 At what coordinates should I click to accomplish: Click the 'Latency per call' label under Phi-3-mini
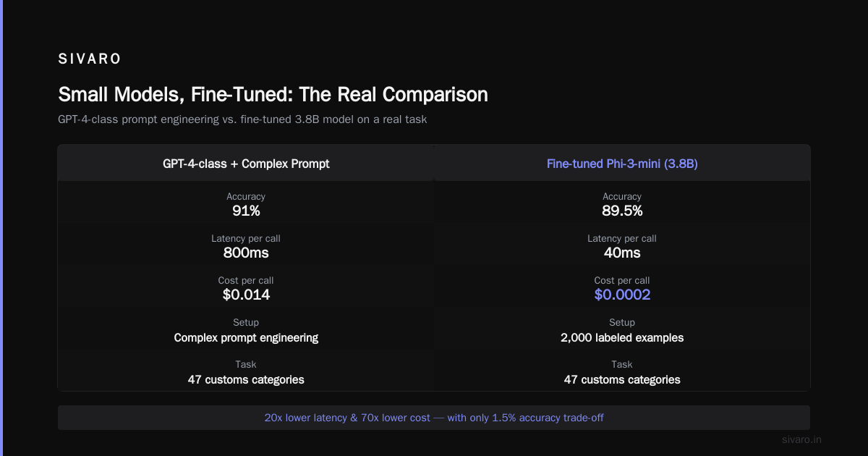[622, 238]
